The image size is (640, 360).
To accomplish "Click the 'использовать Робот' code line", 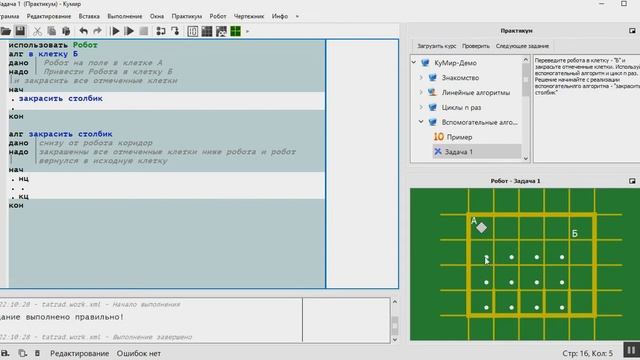I will point(53,45).
